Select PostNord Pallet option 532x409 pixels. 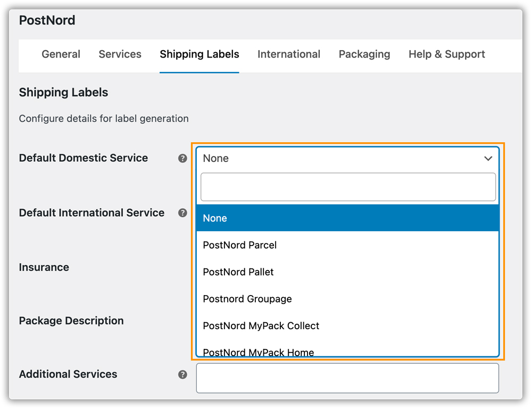point(347,272)
